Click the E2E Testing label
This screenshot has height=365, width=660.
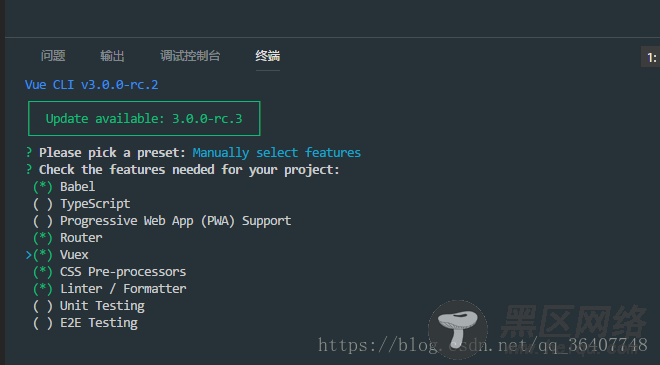pos(99,323)
